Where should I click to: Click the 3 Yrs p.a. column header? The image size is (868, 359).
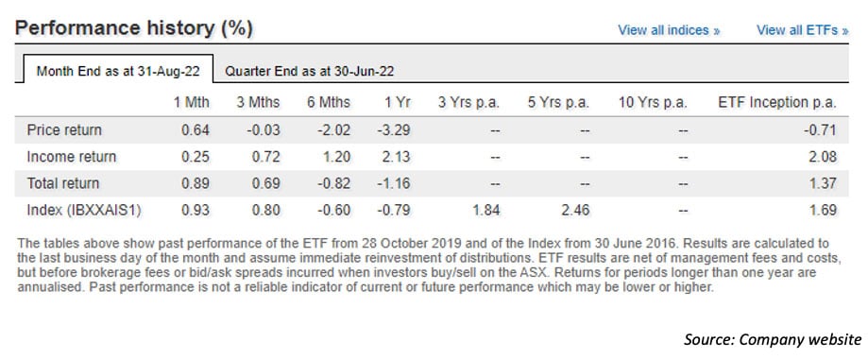click(468, 102)
